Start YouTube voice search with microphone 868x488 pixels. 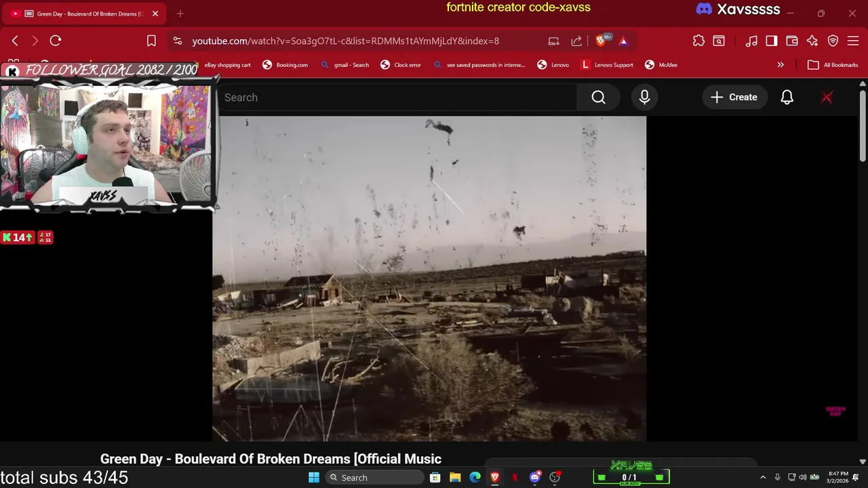coord(644,97)
